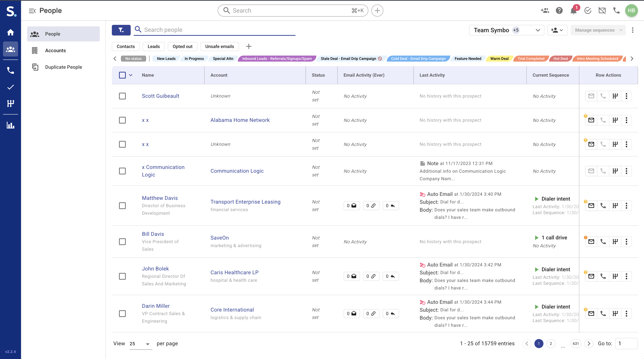Click phone icon in Matthew Davis row
The image size is (644, 359).
click(x=603, y=205)
